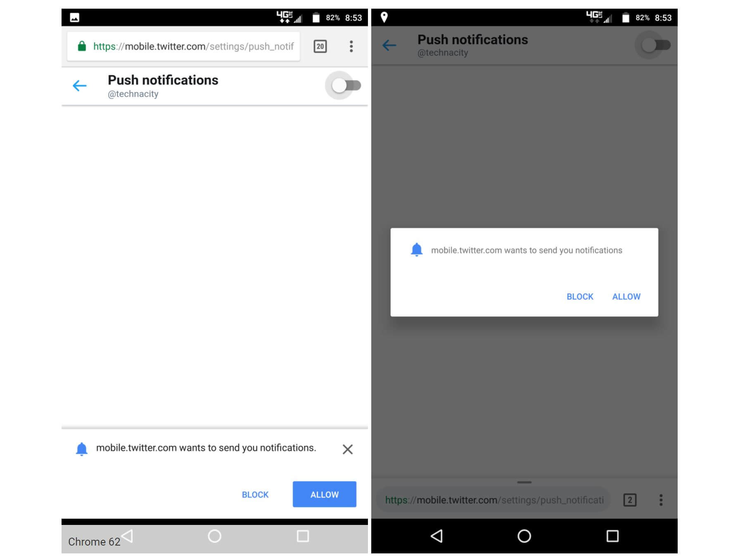752x560 pixels.
Task: Click top address bar with mobile.twitter.com URL
Action: coord(183,46)
